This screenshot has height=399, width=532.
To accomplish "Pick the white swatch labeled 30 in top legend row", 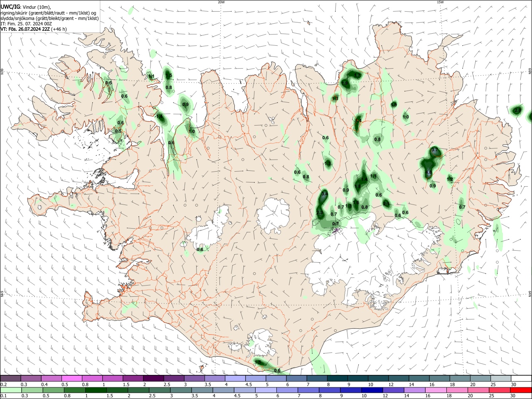I will click(x=521, y=379).
